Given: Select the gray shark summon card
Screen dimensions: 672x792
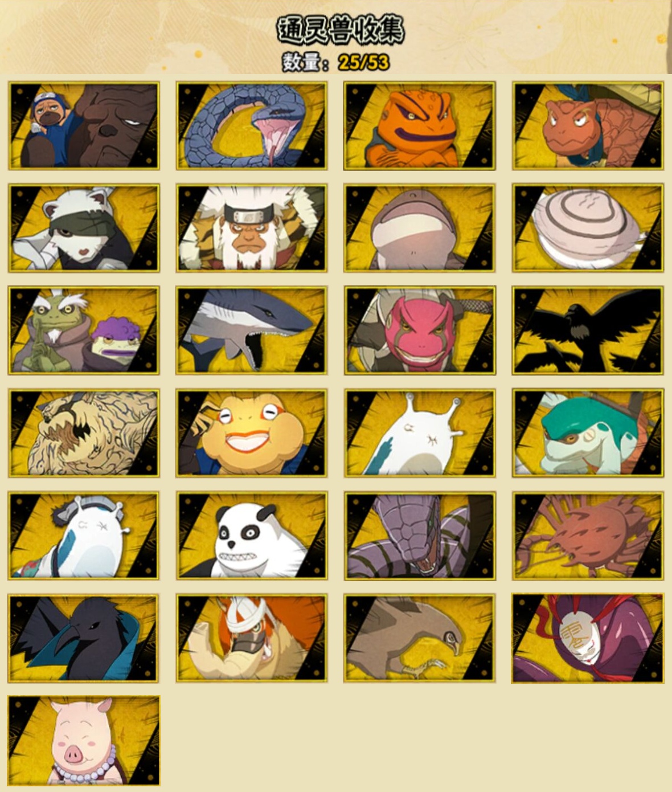Looking at the screenshot, I should (252, 330).
